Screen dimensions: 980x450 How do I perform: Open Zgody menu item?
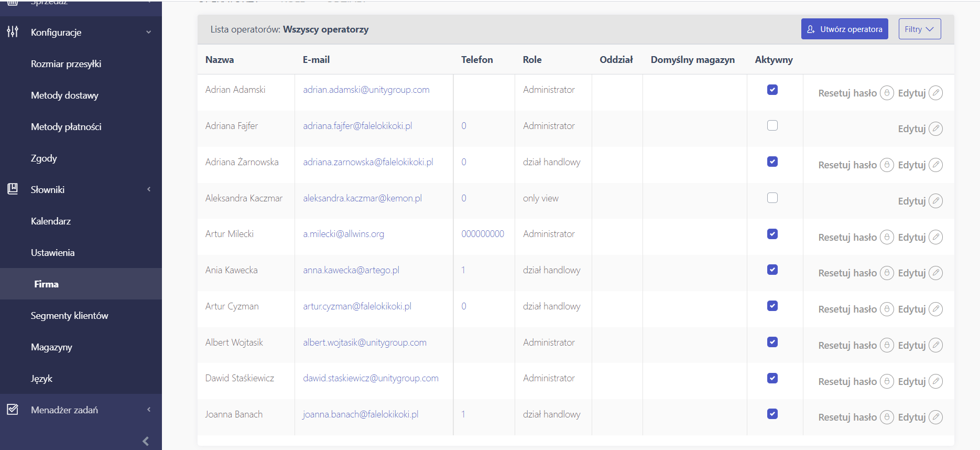[44, 158]
